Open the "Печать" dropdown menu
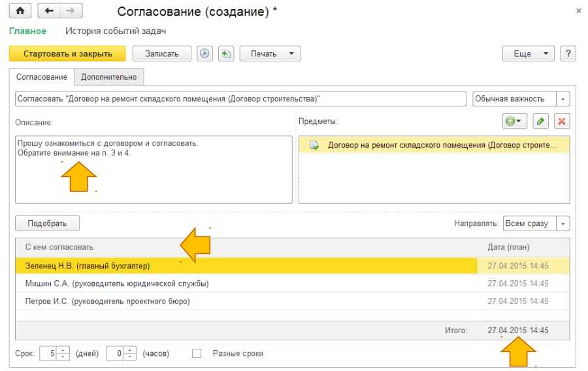This screenshot has width=588, height=371. (269, 54)
